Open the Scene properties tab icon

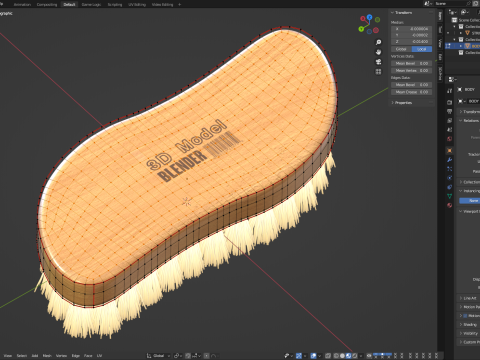[x=449, y=129]
